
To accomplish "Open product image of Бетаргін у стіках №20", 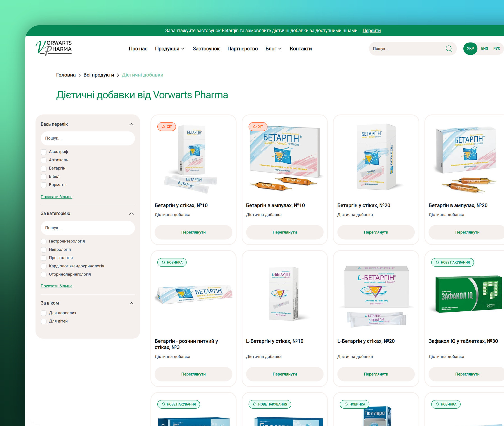I will point(376,157).
